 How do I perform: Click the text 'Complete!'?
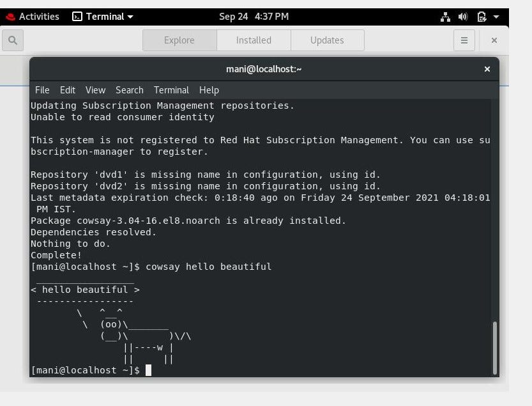tap(56, 255)
